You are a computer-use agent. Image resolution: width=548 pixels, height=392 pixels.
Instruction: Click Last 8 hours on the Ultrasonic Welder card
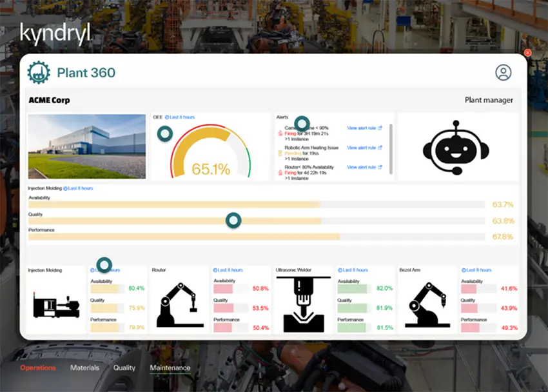[x=353, y=270]
